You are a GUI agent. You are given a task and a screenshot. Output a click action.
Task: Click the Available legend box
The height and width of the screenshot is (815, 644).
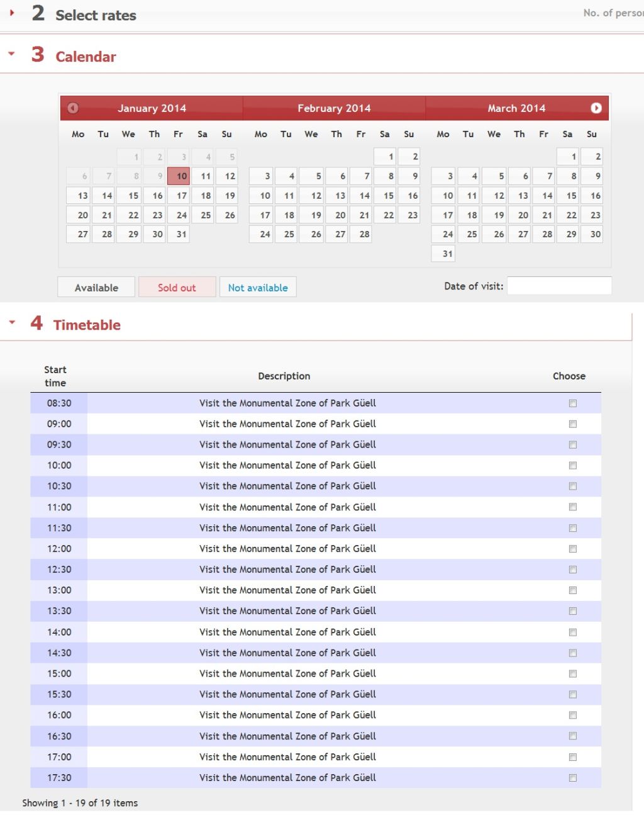coord(96,288)
